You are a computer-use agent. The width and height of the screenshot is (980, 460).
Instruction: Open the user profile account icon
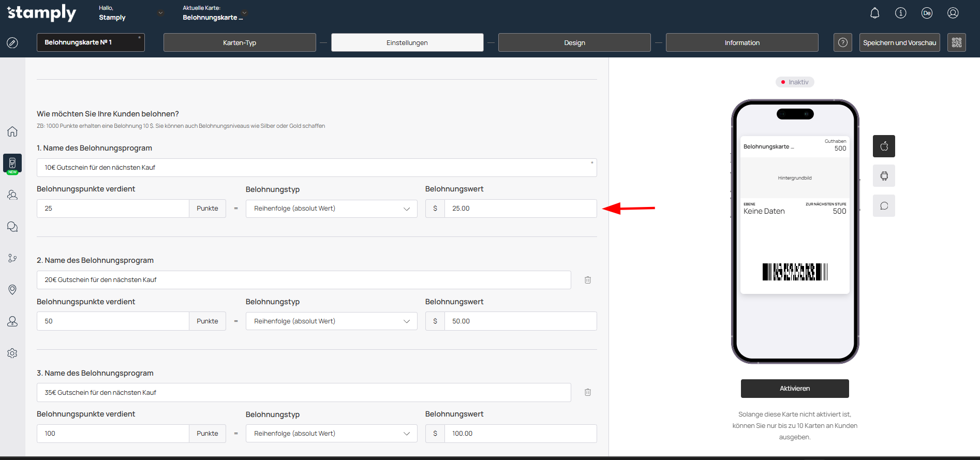(x=953, y=13)
